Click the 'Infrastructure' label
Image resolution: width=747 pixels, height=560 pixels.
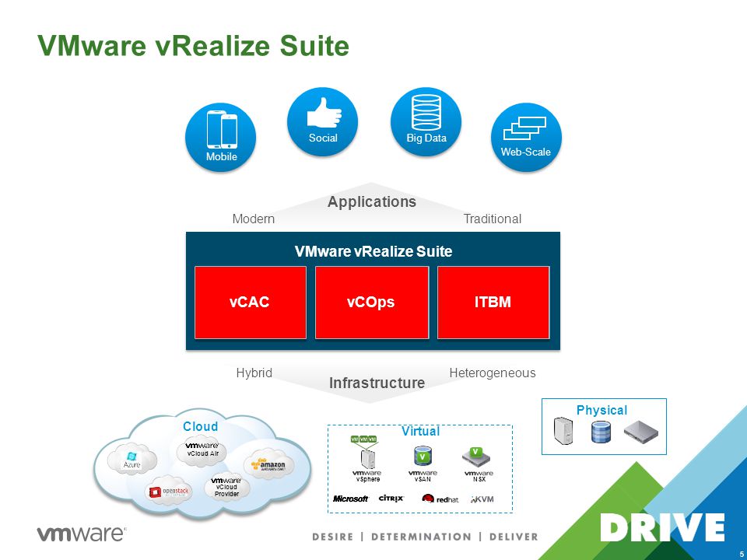click(x=377, y=383)
